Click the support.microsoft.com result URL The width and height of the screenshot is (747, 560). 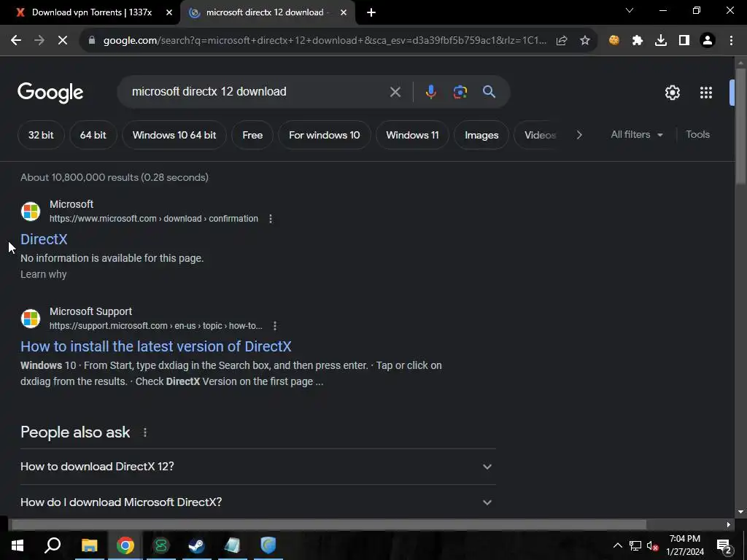point(156,326)
